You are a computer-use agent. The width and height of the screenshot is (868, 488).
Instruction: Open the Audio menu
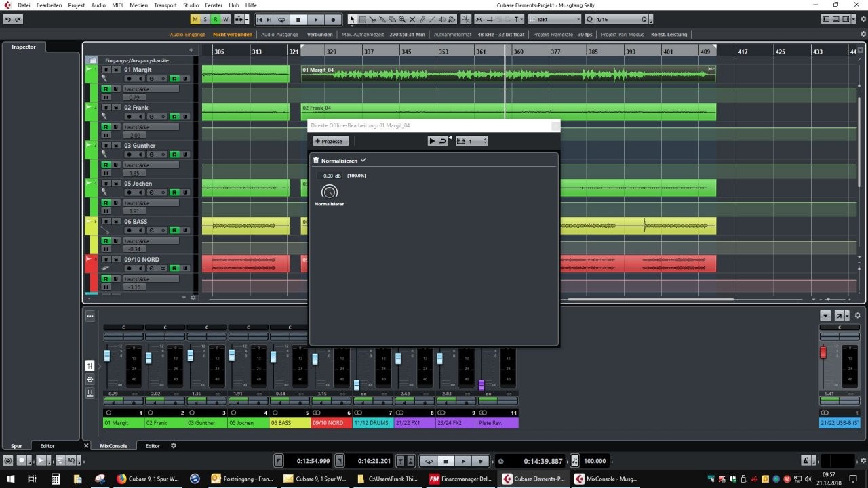point(98,5)
